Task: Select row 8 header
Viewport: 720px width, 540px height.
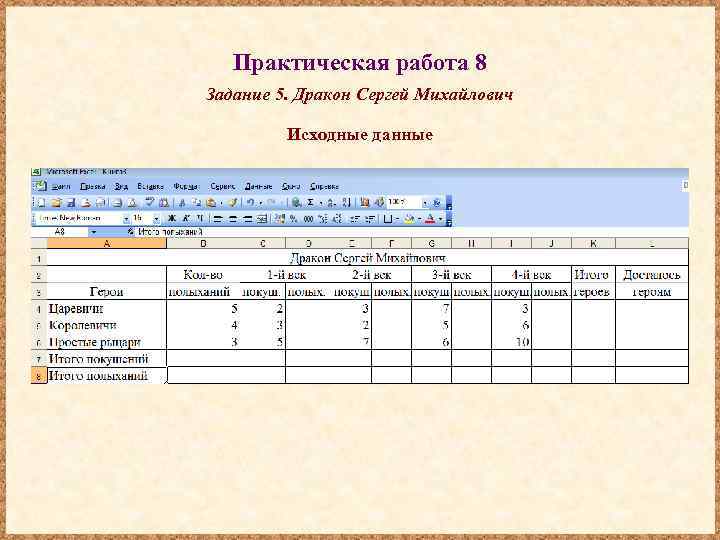Action: 39,376
